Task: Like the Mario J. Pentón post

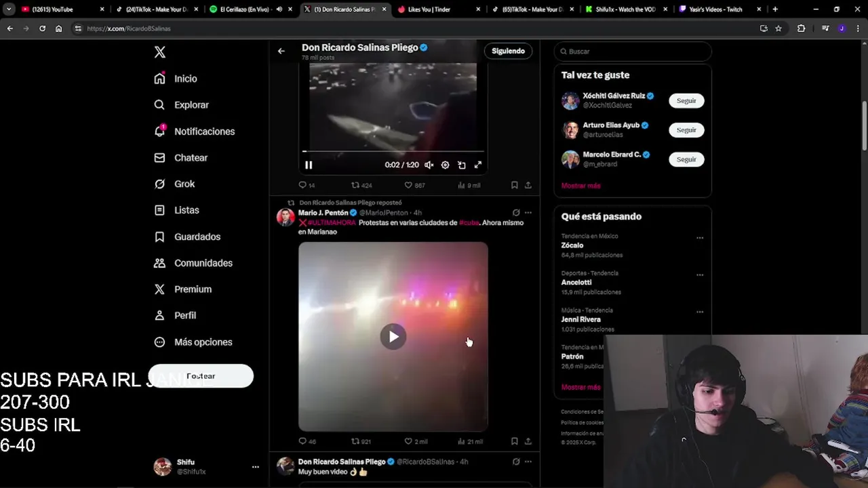Action: pos(408,441)
